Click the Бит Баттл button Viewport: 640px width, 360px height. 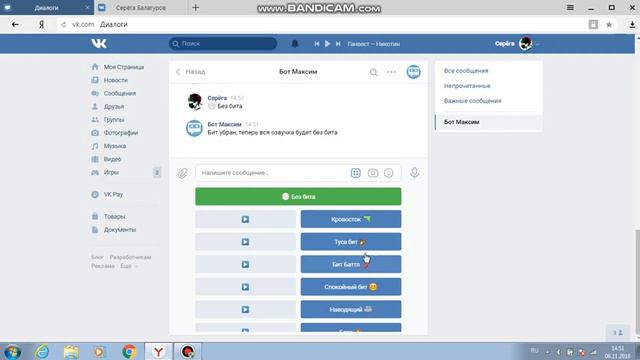click(x=351, y=264)
